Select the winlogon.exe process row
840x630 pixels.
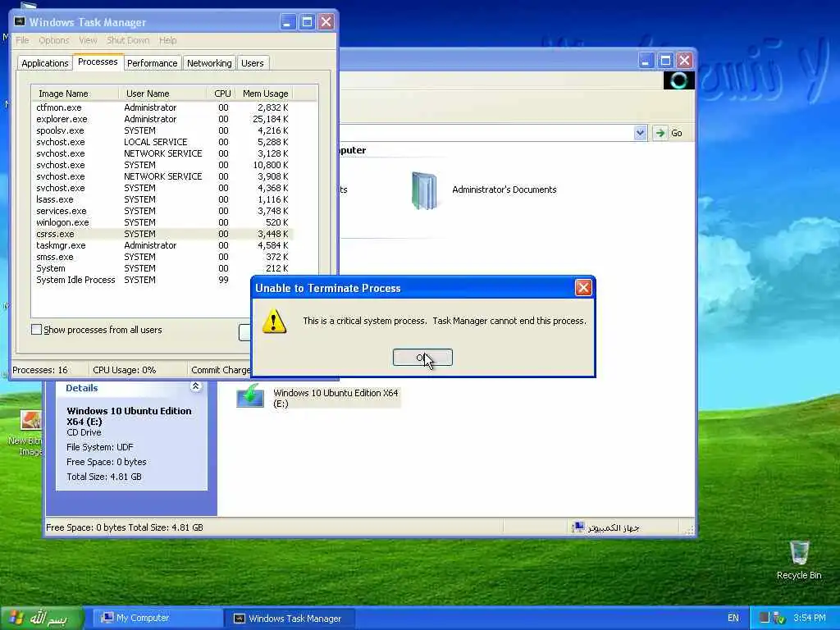click(x=162, y=222)
